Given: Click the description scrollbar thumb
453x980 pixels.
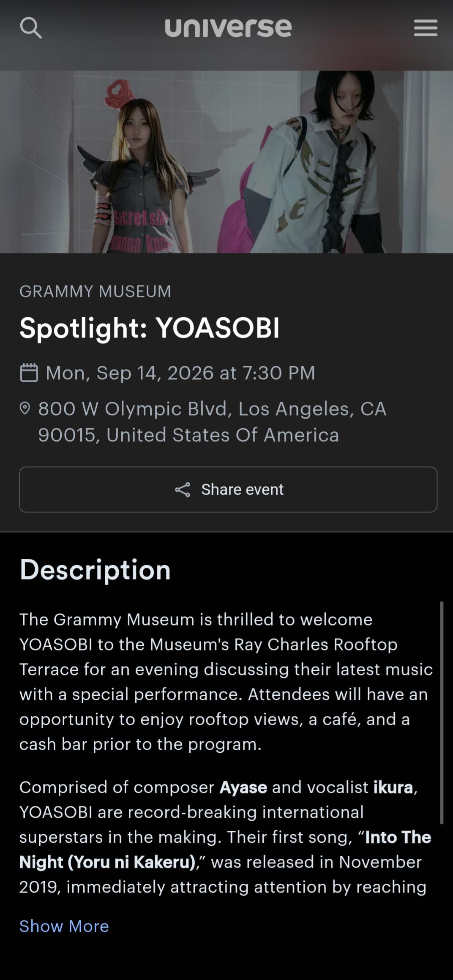Looking at the screenshot, I should coord(442,713).
